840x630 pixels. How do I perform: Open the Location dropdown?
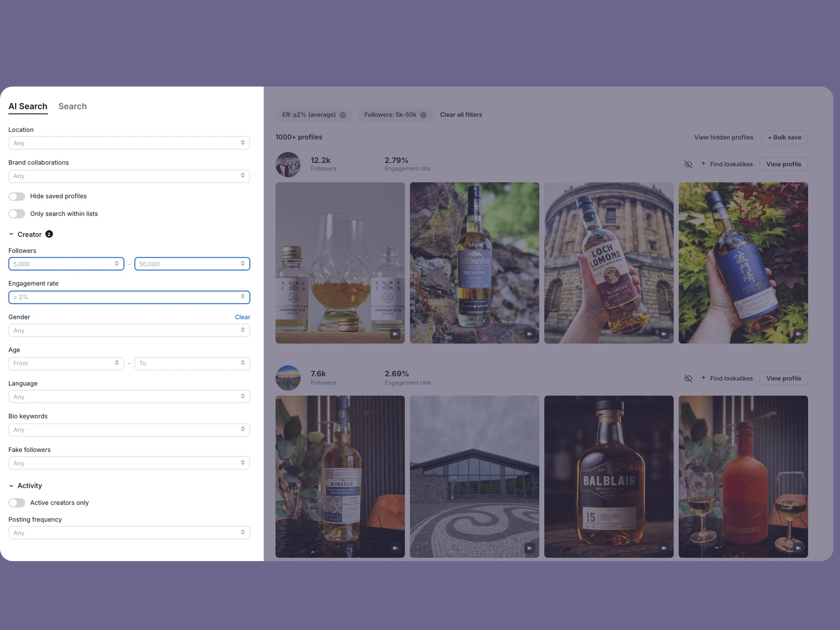tap(129, 143)
